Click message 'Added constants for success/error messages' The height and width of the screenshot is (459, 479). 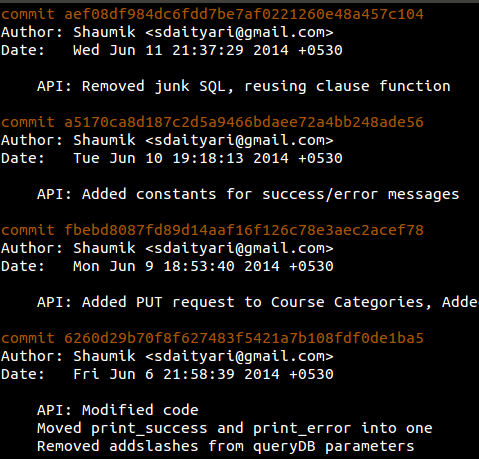270,195
